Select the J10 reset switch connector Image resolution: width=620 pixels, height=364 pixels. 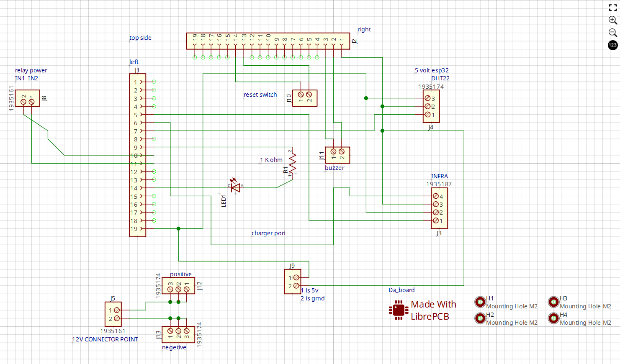pos(305,98)
